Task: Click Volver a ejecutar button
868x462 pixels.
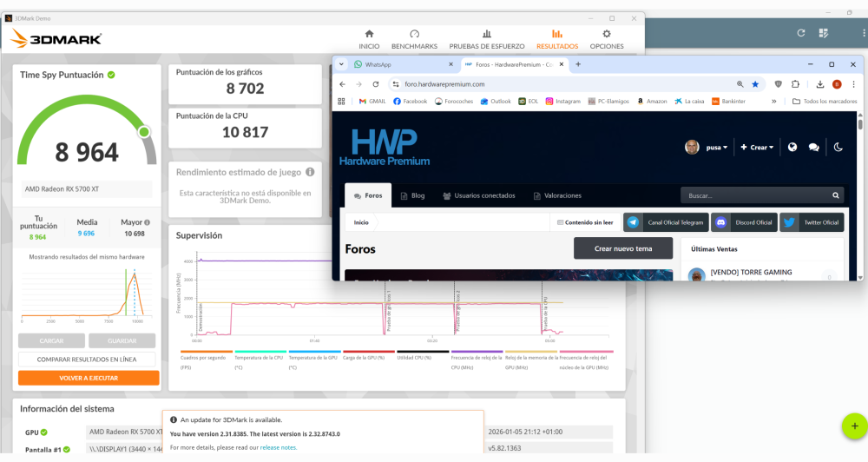Action: pyautogui.click(x=89, y=378)
